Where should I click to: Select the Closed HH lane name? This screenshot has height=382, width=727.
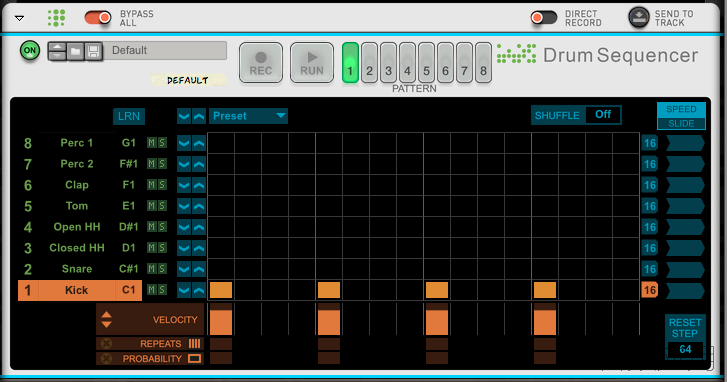click(x=77, y=248)
